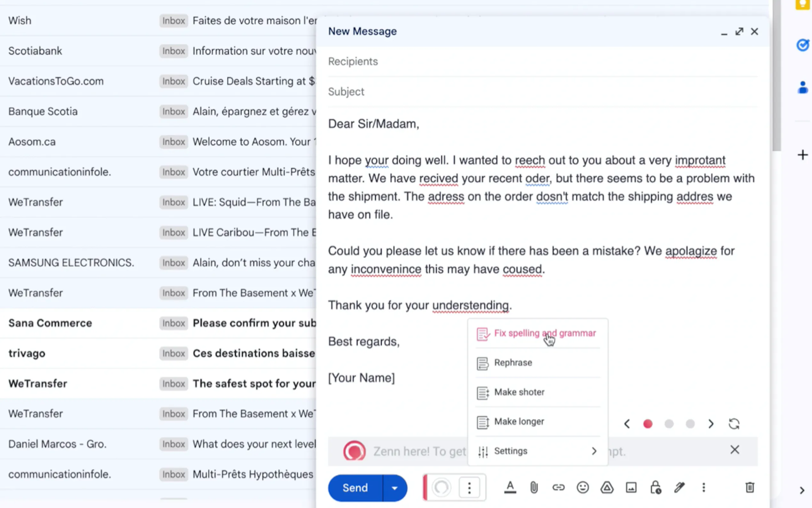Select the first red suggestion dot
Image resolution: width=812 pixels, height=508 pixels.
648,424
